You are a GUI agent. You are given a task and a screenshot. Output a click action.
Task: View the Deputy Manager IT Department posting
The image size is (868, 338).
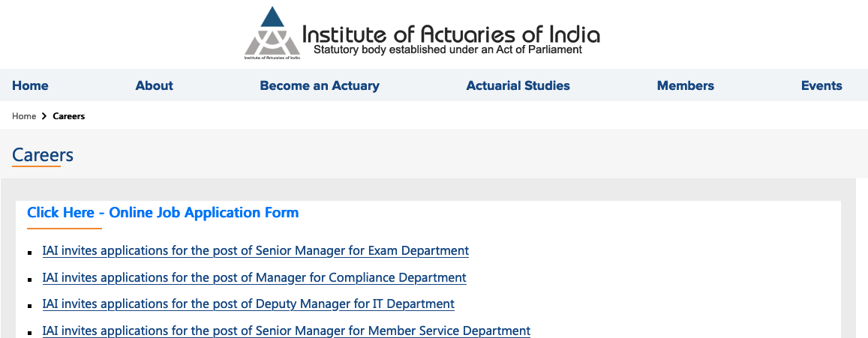248,304
